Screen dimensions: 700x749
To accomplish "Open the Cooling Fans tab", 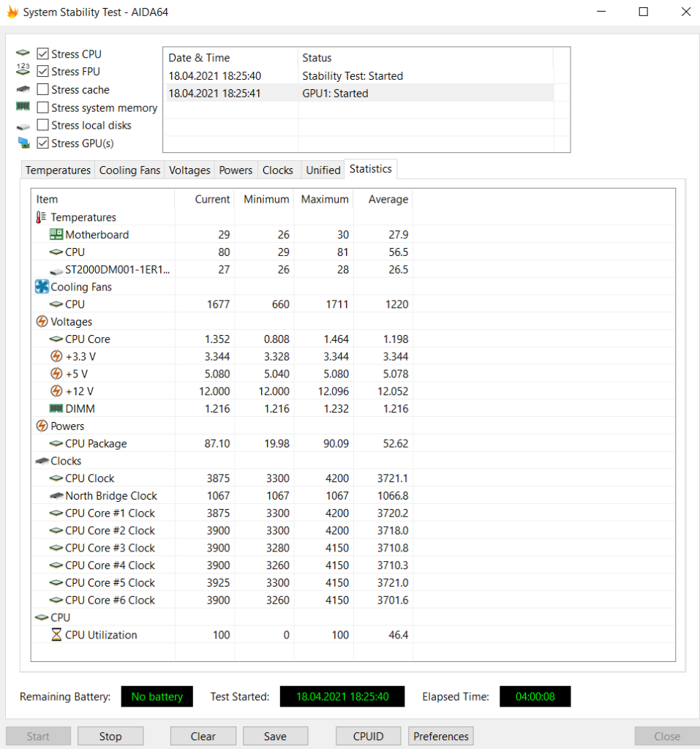I will (129, 170).
